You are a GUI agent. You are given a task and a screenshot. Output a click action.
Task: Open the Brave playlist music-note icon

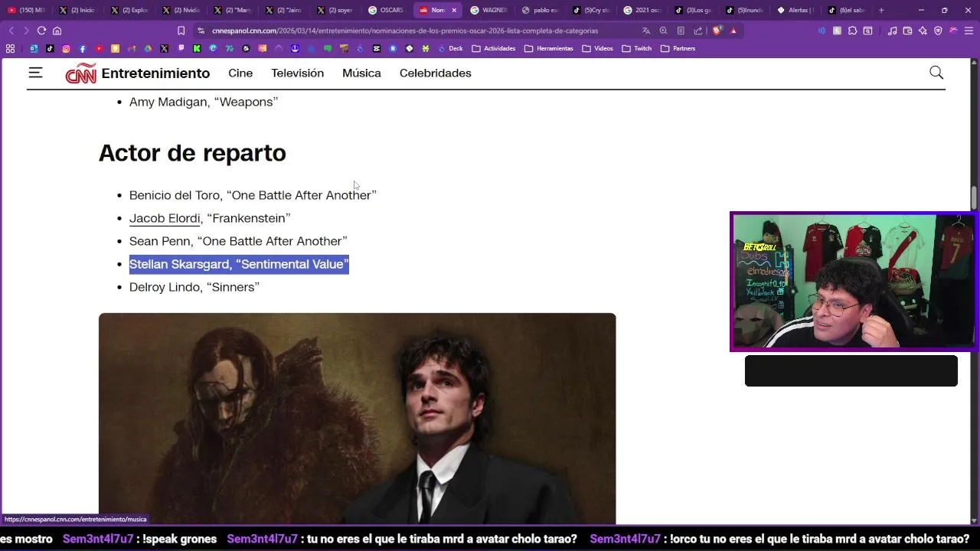(892, 31)
